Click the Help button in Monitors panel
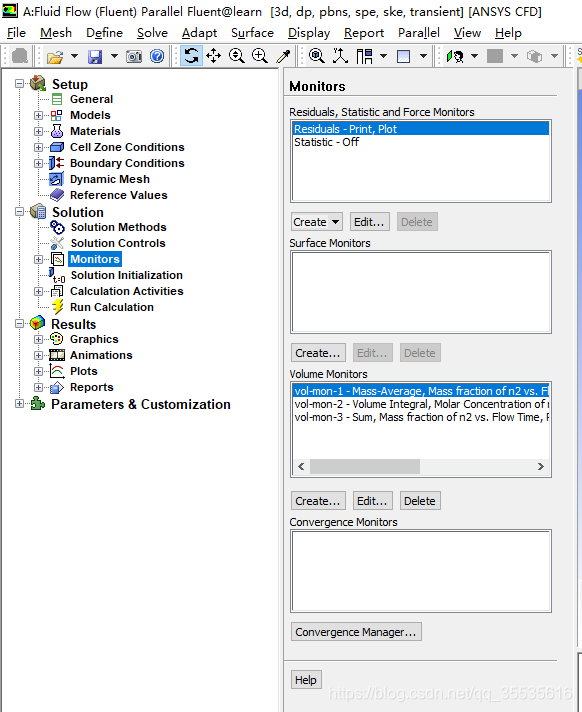Image resolution: width=582 pixels, height=712 pixels. tap(306, 680)
